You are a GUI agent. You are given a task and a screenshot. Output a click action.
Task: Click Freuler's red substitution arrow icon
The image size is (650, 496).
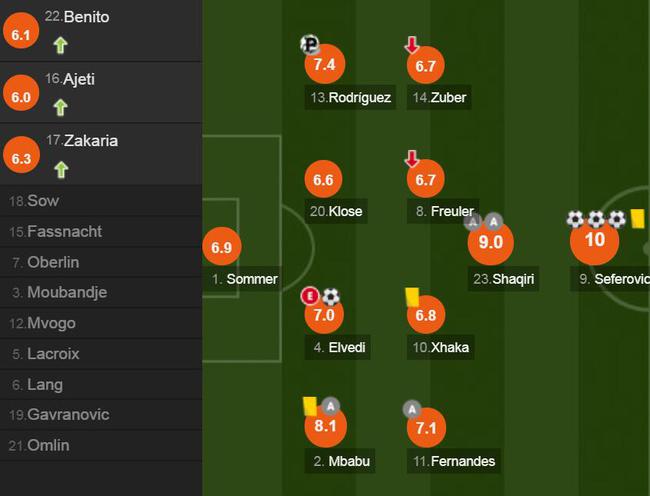(x=412, y=158)
